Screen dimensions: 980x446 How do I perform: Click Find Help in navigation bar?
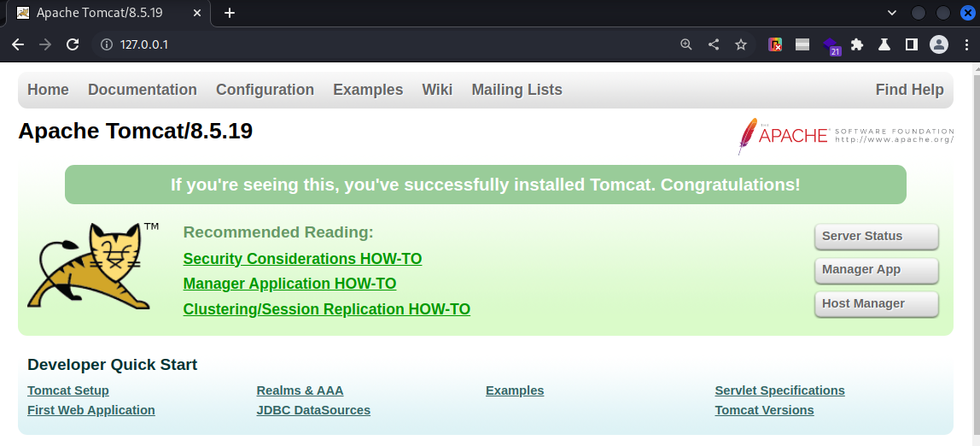tap(909, 90)
